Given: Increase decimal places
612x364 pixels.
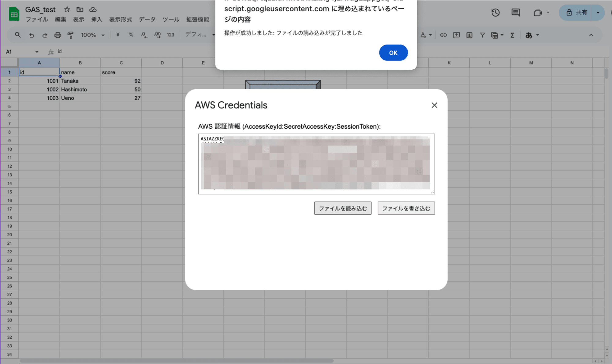Looking at the screenshot, I should [157, 35].
